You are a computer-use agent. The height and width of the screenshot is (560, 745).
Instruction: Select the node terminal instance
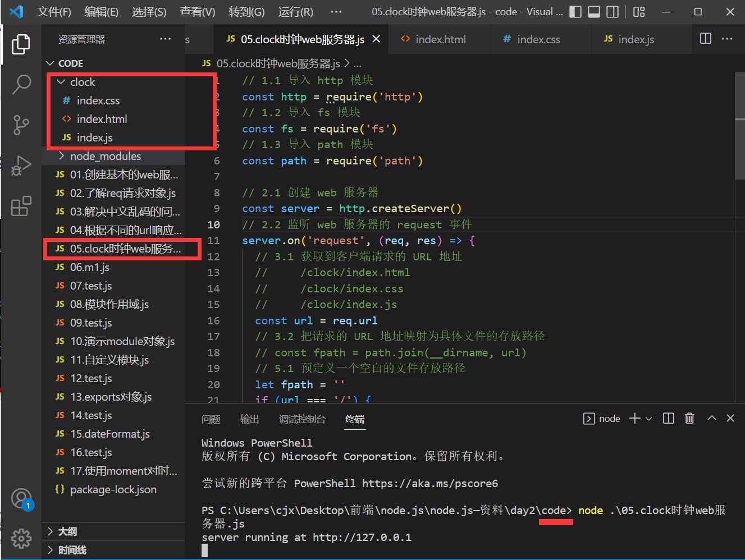602,419
